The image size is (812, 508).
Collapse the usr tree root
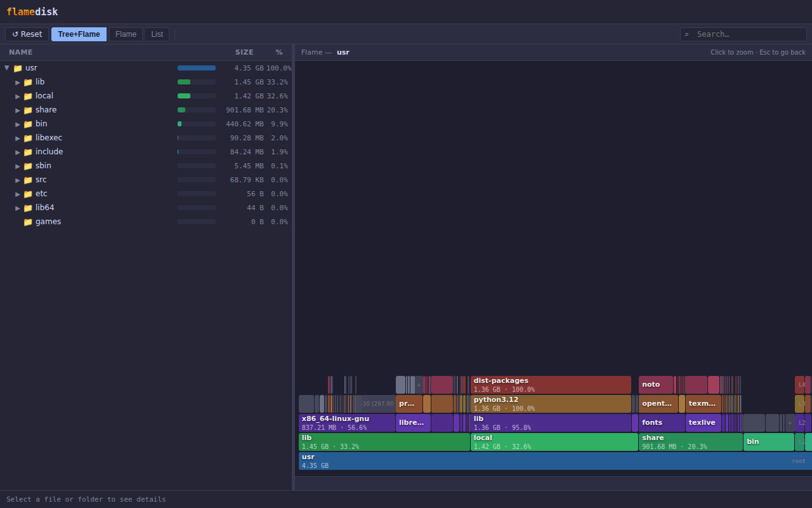pyautogui.click(x=7, y=68)
